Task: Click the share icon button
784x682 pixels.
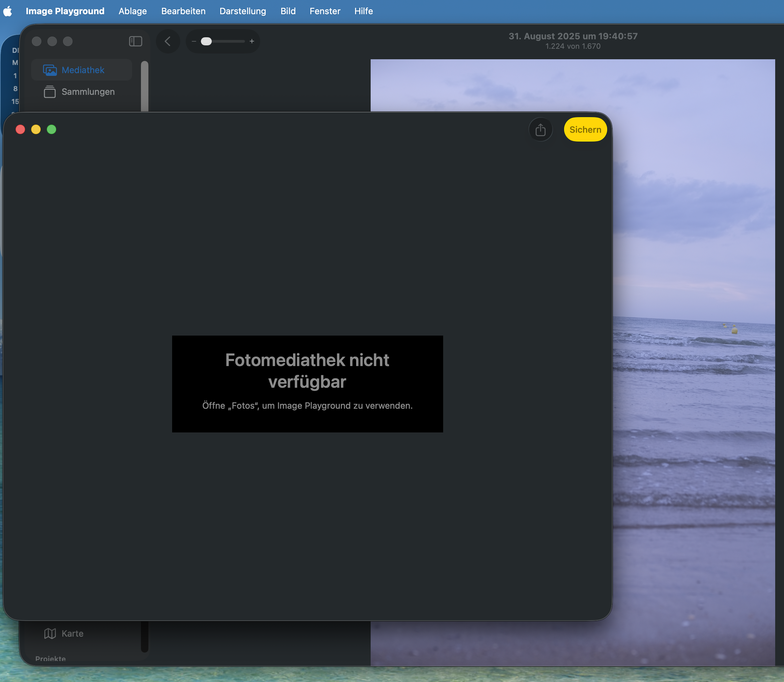Action: 540,130
